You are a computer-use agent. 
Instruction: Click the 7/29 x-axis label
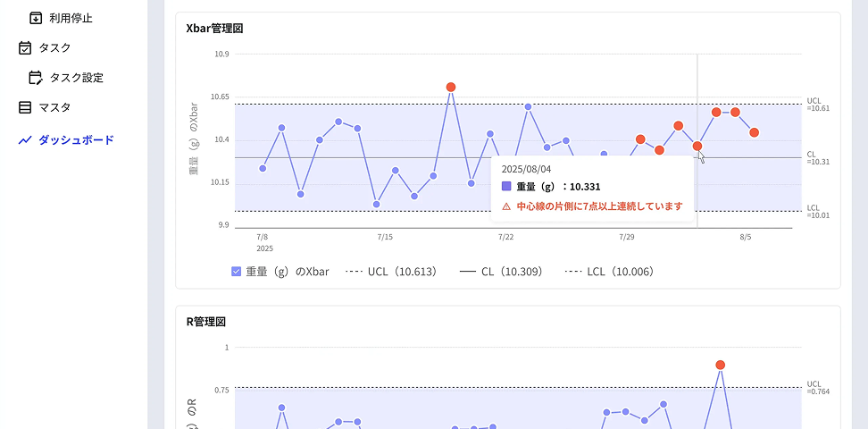point(627,237)
